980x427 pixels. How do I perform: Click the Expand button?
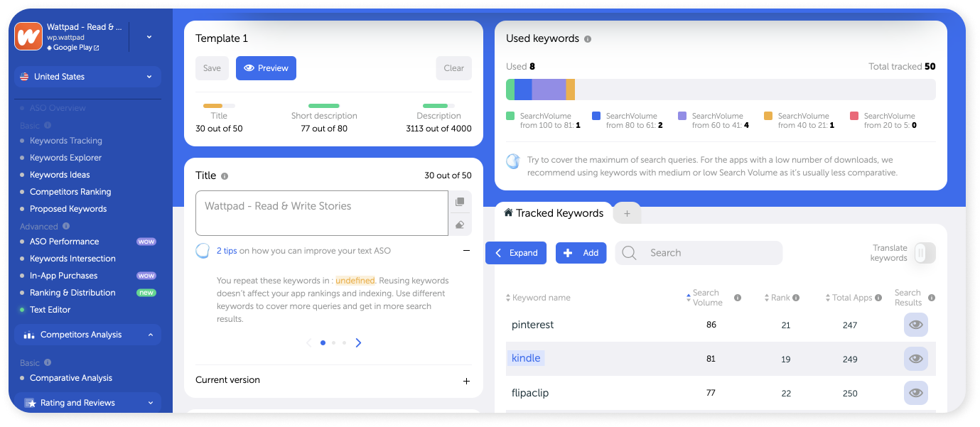click(x=516, y=253)
